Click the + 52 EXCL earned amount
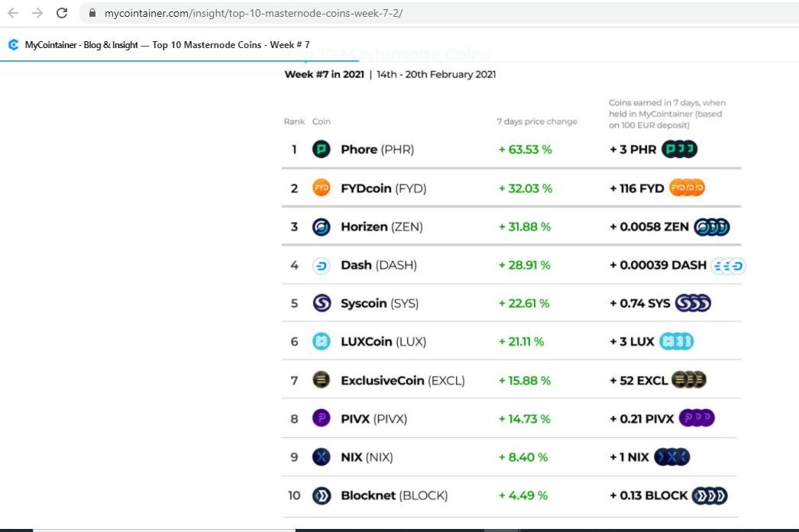The width and height of the screenshot is (799, 532). point(639,380)
